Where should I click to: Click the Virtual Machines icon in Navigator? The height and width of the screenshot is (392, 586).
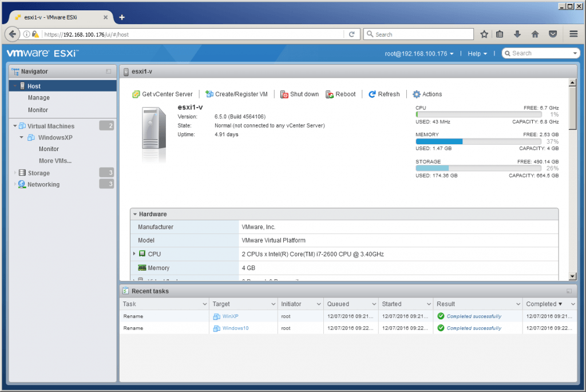(22, 126)
